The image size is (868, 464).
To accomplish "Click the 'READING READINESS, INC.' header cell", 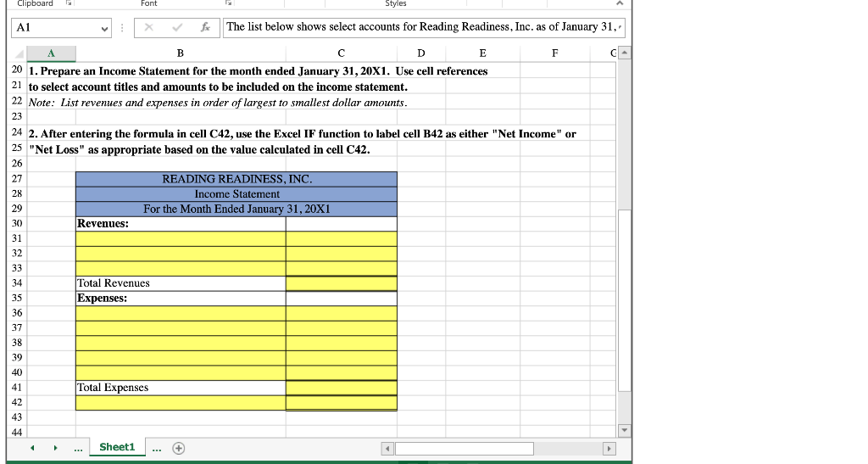I will [x=236, y=179].
